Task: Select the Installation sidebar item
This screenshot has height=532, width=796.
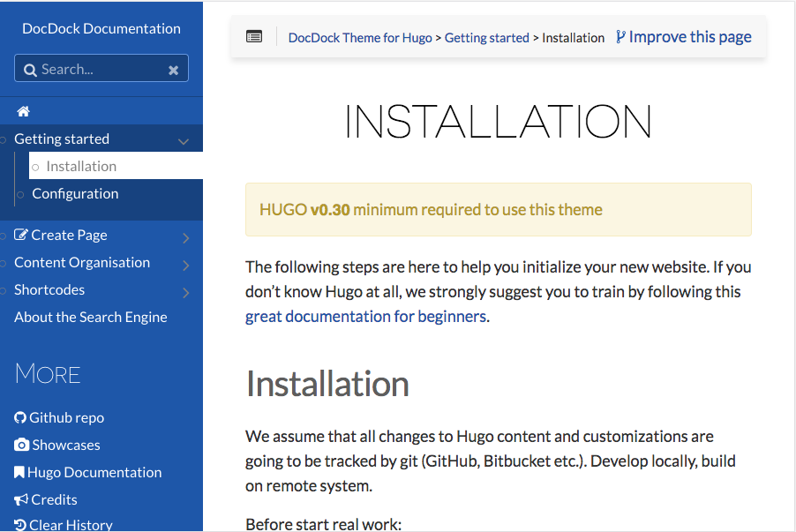Action: (81, 166)
